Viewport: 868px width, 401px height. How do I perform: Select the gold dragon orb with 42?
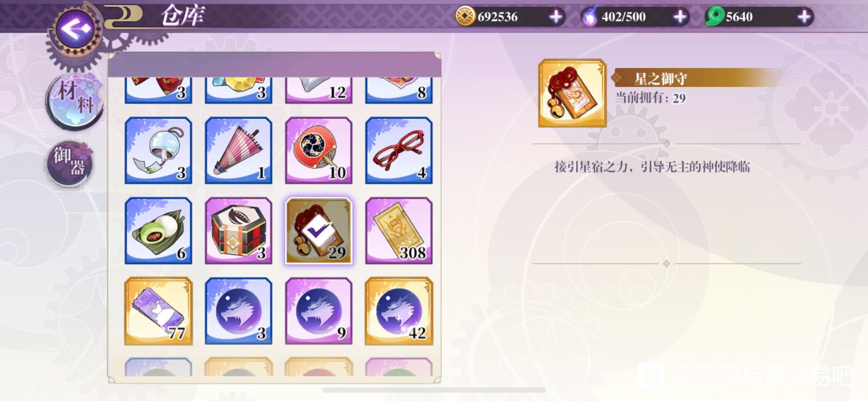(x=399, y=311)
